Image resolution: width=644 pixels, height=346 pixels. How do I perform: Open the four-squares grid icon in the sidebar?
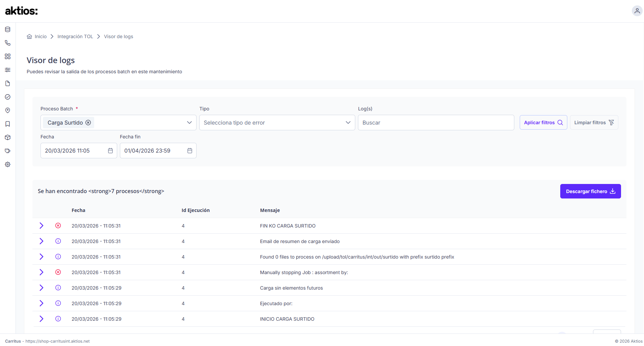point(8,56)
